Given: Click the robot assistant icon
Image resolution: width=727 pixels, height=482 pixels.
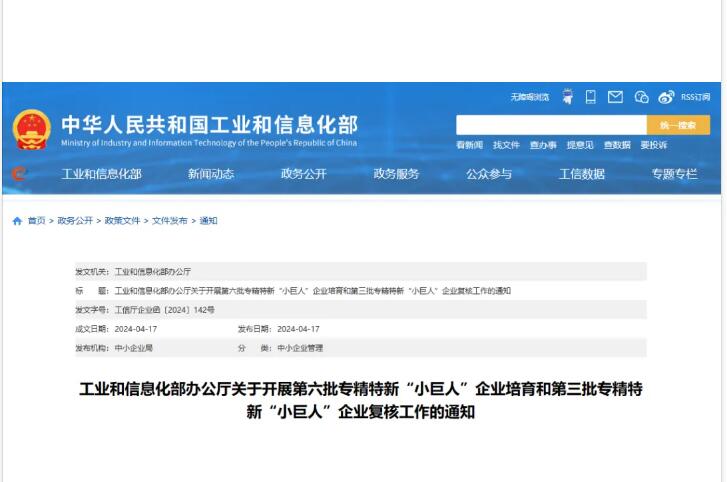Looking at the screenshot, I should pyautogui.click(x=567, y=97).
